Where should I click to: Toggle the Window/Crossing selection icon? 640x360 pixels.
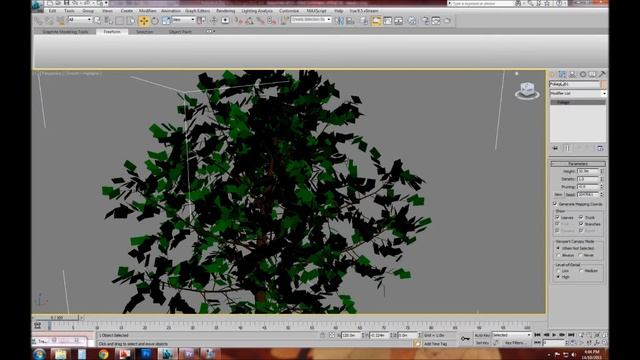point(131,20)
